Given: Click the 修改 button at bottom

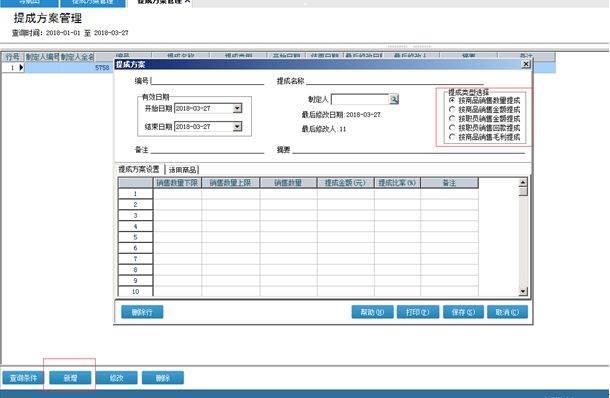Looking at the screenshot, I should point(117,378).
